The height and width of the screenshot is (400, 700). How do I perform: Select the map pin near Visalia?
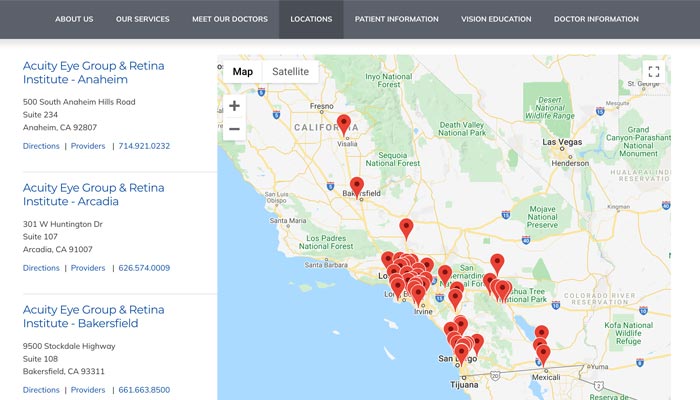click(343, 124)
